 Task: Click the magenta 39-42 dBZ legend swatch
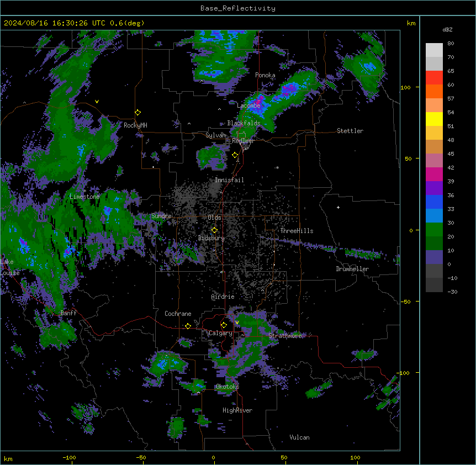434,174
